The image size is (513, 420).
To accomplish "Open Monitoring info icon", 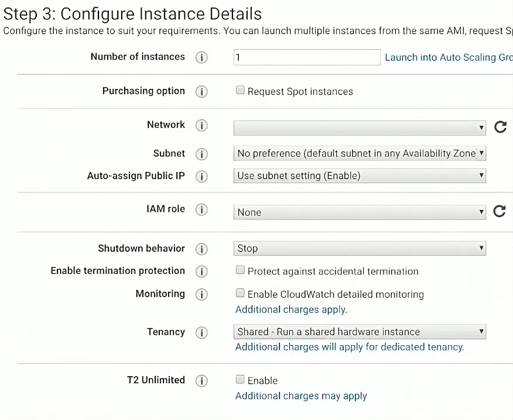I will pyautogui.click(x=201, y=294).
